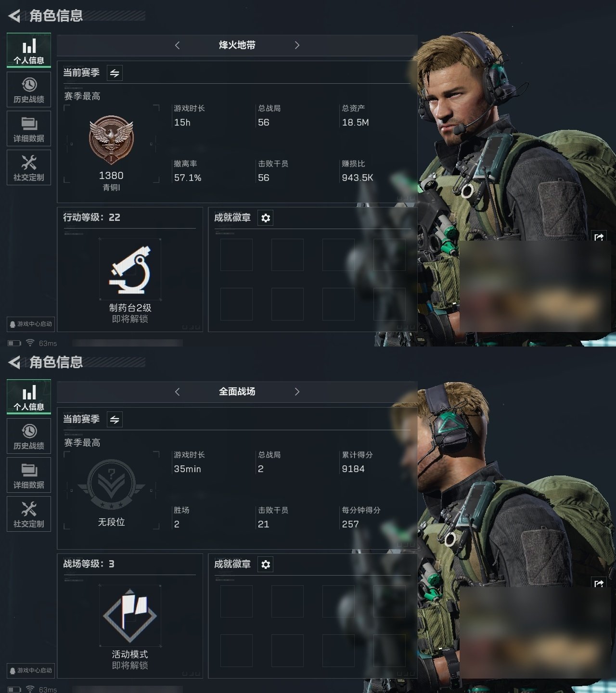Toggle 当前赛季 swap button in 全面战场 panel
The height and width of the screenshot is (693, 616).
[x=115, y=420]
